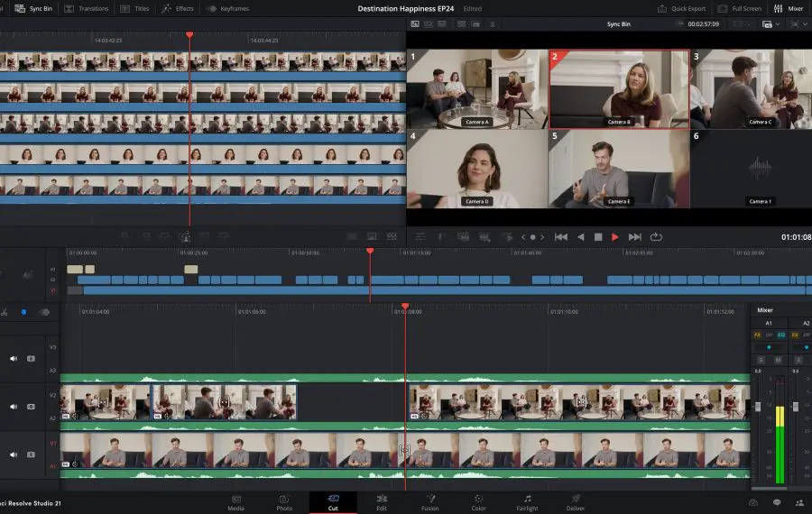This screenshot has width=812, height=514.
Task: Toggle the EQ button on channel A1
Action: [x=781, y=335]
